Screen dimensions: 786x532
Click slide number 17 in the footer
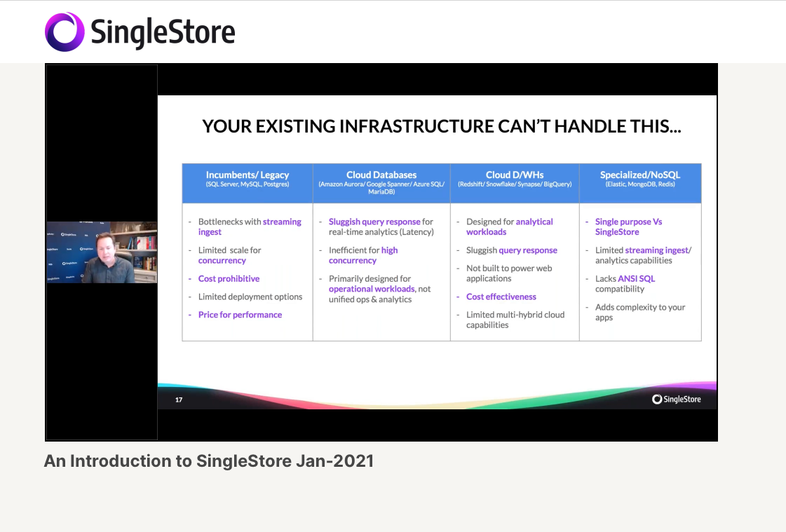click(179, 400)
